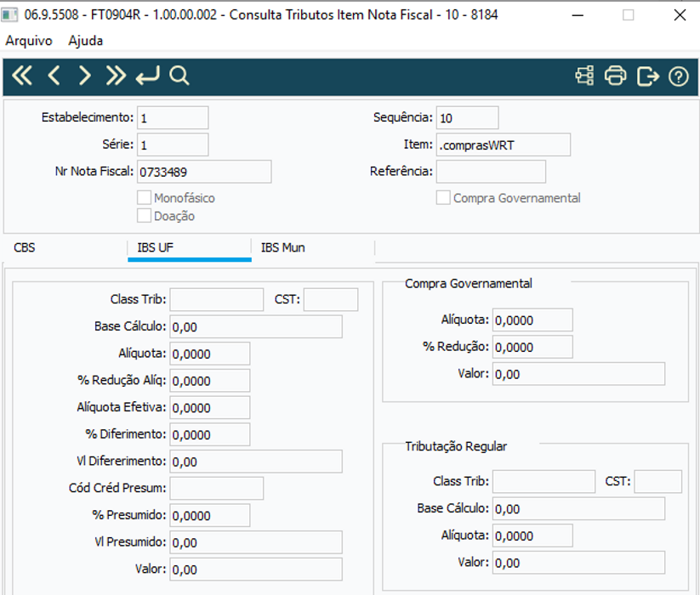Click the printer icon
The width and height of the screenshot is (700, 595).
616,76
